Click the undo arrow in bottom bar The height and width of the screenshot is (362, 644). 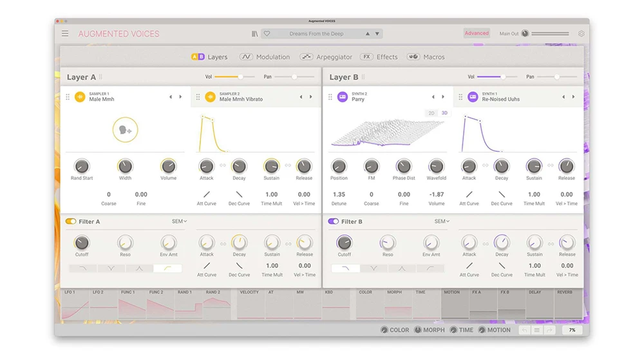coord(524,330)
